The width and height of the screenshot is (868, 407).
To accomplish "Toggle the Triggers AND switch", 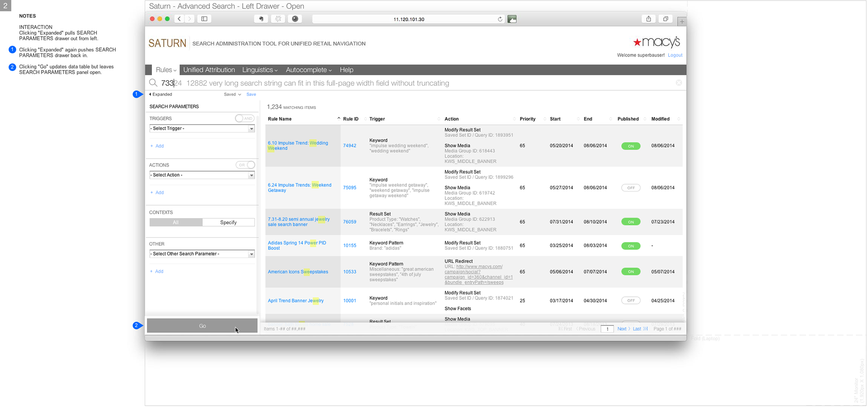I will point(245,118).
